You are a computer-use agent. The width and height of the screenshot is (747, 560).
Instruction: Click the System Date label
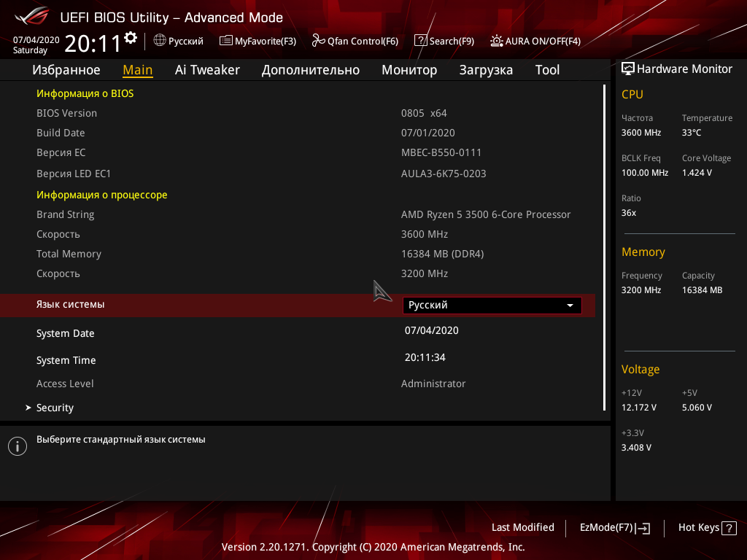65,333
